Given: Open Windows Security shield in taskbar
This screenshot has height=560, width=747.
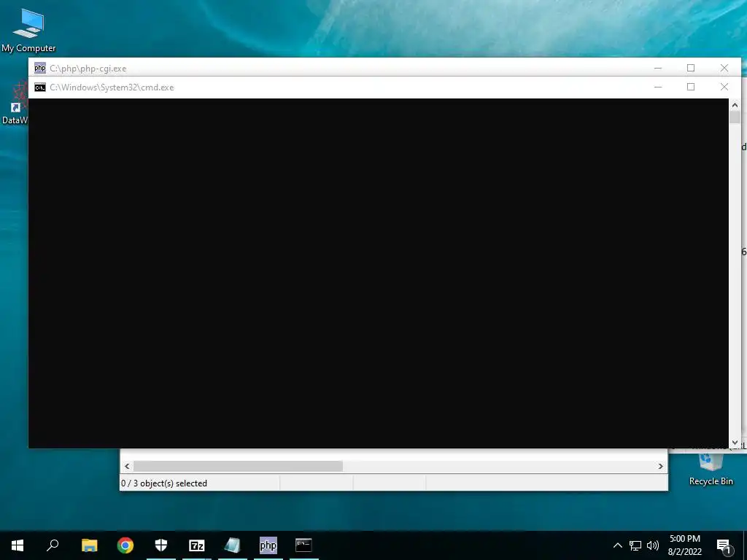Looking at the screenshot, I should [161, 545].
